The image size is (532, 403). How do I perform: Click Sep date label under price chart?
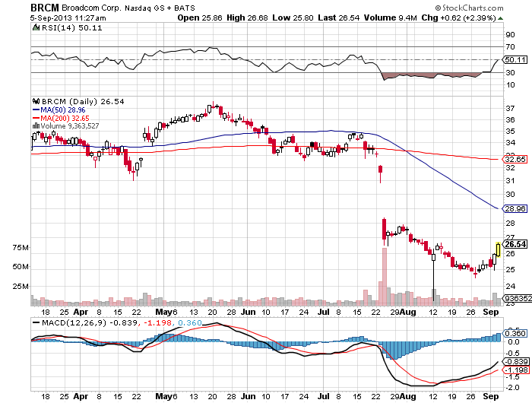click(491, 312)
